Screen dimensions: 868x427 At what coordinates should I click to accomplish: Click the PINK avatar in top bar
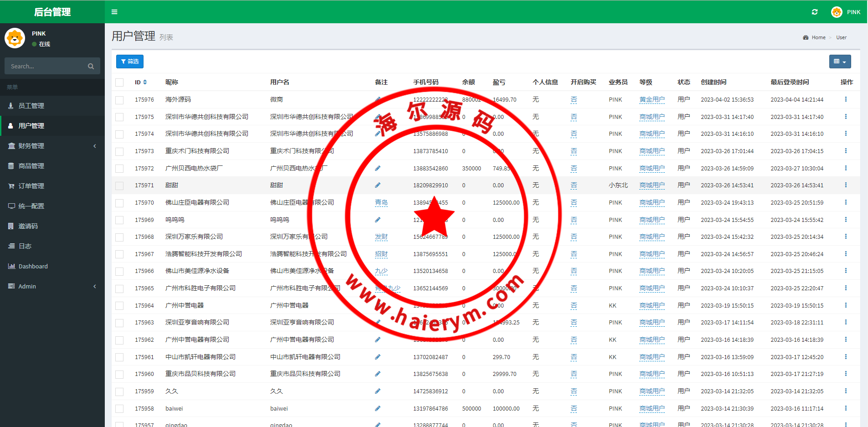pos(837,12)
